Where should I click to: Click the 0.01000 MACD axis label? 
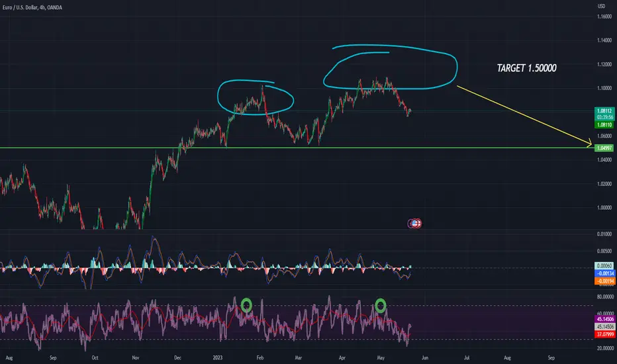coord(604,234)
